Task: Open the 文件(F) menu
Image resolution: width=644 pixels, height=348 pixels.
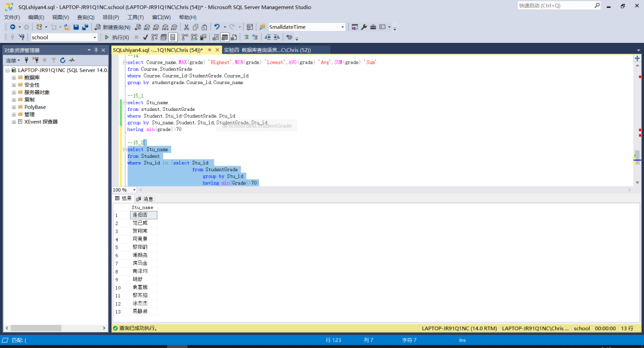Action: [12, 17]
